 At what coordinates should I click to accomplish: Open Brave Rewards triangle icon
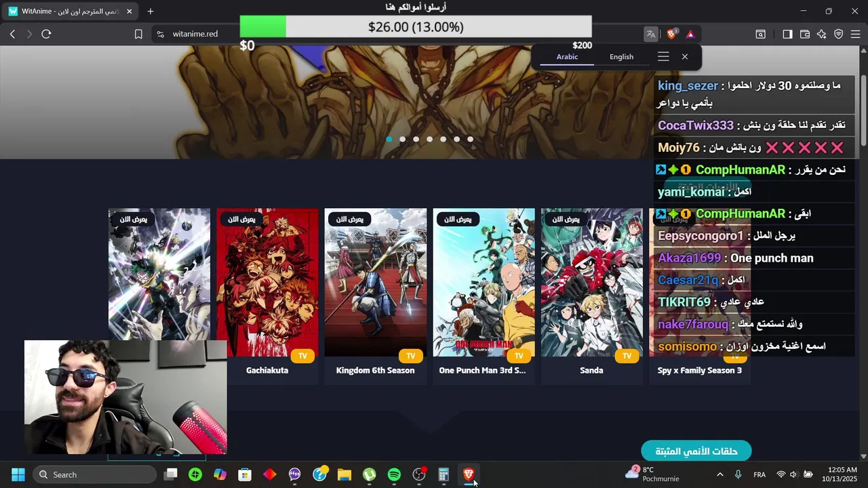click(690, 34)
